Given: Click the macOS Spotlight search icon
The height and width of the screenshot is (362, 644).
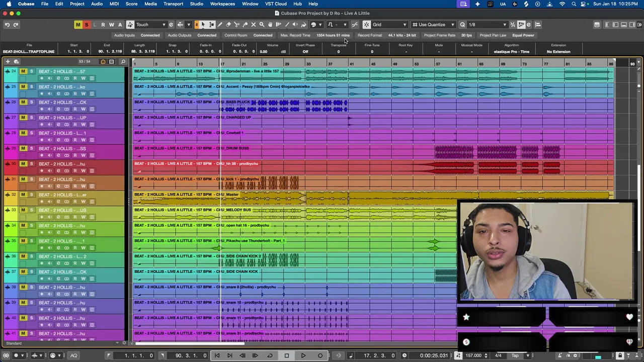Looking at the screenshot, I should [x=574, y=4].
